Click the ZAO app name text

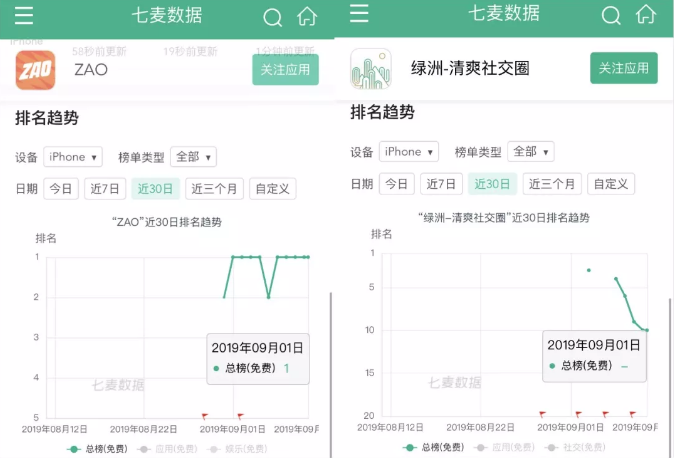point(91,69)
